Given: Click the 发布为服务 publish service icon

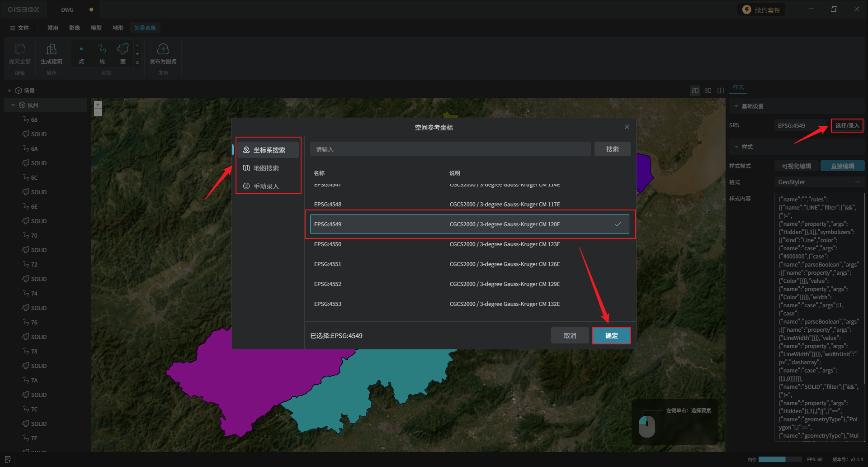Looking at the screenshot, I should tap(163, 49).
